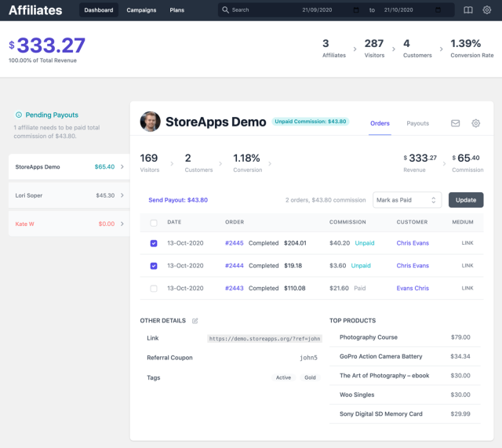Viewport: 502px width, 448px height.
Task: Click the envelope icon for StoreApps Demo
Action: [456, 123]
